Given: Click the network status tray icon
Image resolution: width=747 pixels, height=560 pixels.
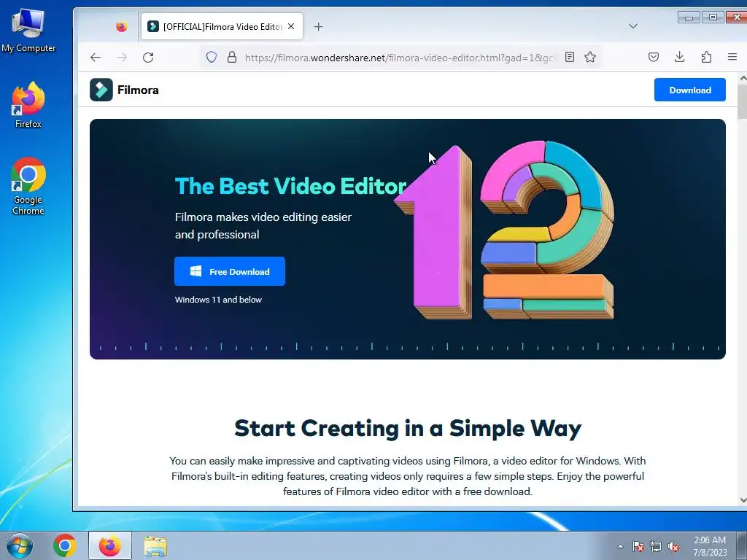Looking at the screenshot, I should coord(656,546).
